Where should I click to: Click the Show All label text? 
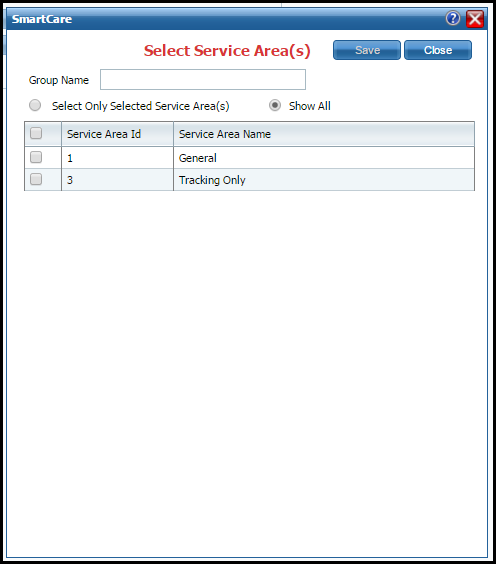[310, 106]
